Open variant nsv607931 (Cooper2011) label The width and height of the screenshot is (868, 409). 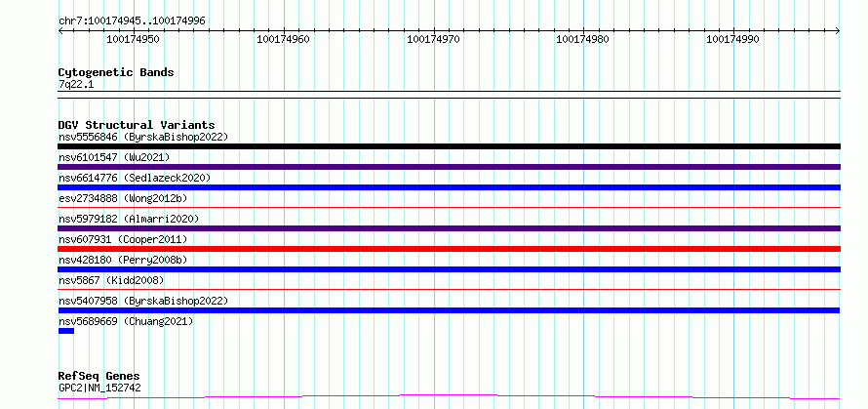click(x=122, y=239)
